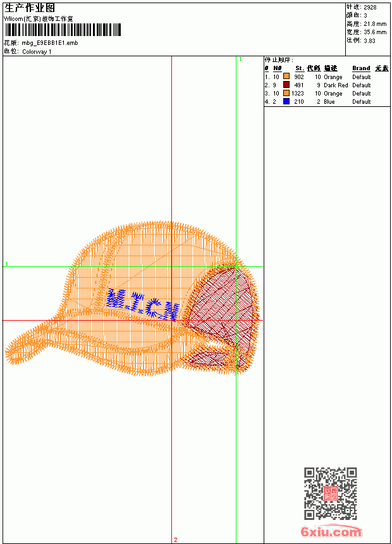Open the 6xiu.com watermark link
Screen dimensions: 392x544
tap(331, 531)
